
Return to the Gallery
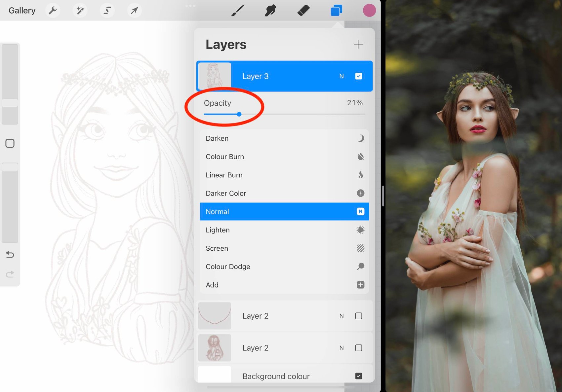click(x=22, y=11)
